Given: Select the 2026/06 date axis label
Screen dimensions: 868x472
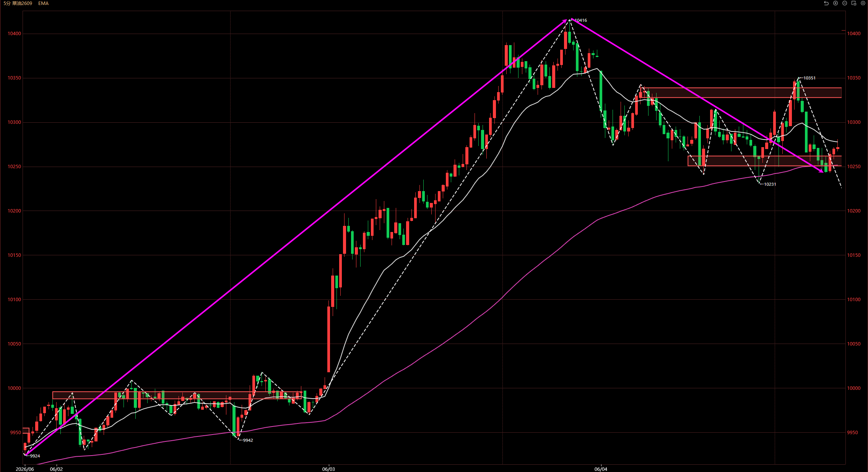Looking at the screenshot, I should tap(25, 469).
